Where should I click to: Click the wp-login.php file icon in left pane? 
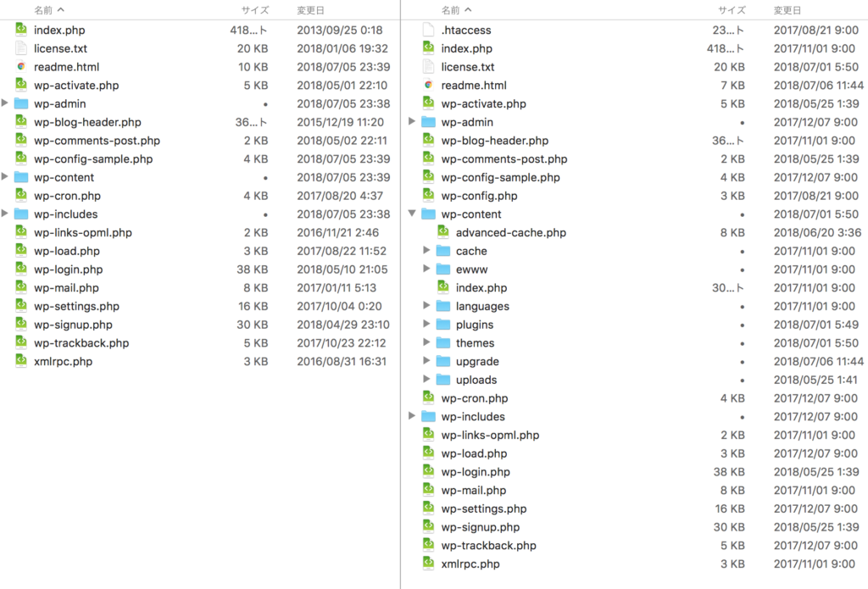21,269
